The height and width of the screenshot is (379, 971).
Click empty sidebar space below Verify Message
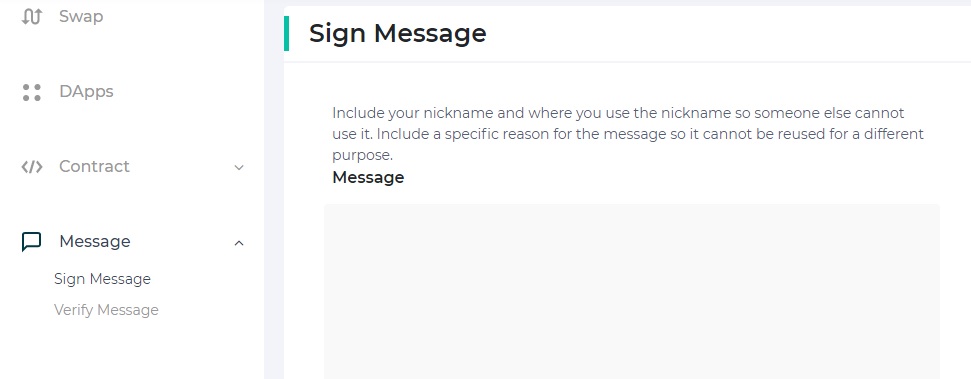coord(132,350)
